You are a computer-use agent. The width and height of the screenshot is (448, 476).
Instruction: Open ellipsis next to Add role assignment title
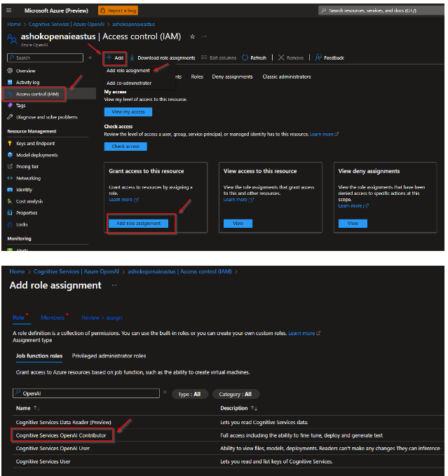[x=114, y=285]
